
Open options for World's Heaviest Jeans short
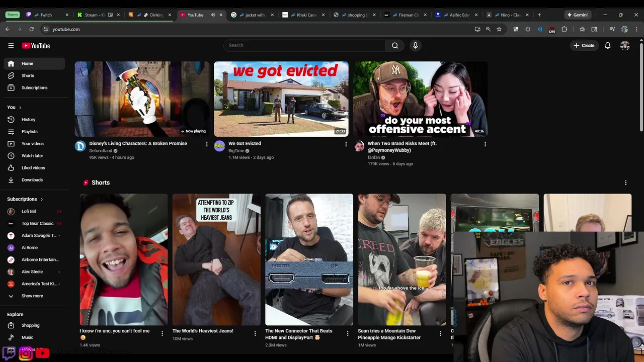pyautogui.click(x=255, y=333)
